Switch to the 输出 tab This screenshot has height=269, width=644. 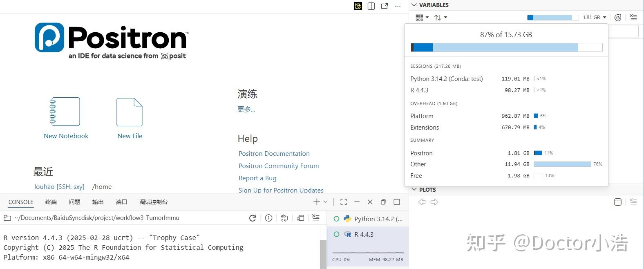[x=98, y=202]
